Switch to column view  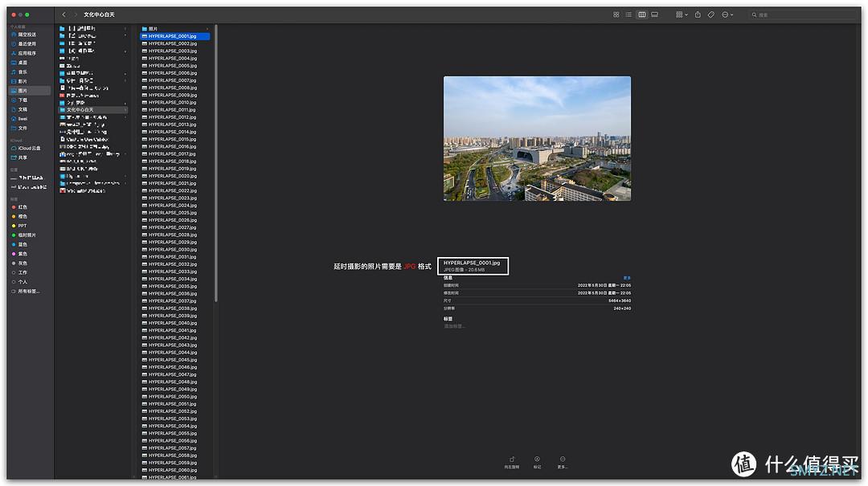[641, 14]
